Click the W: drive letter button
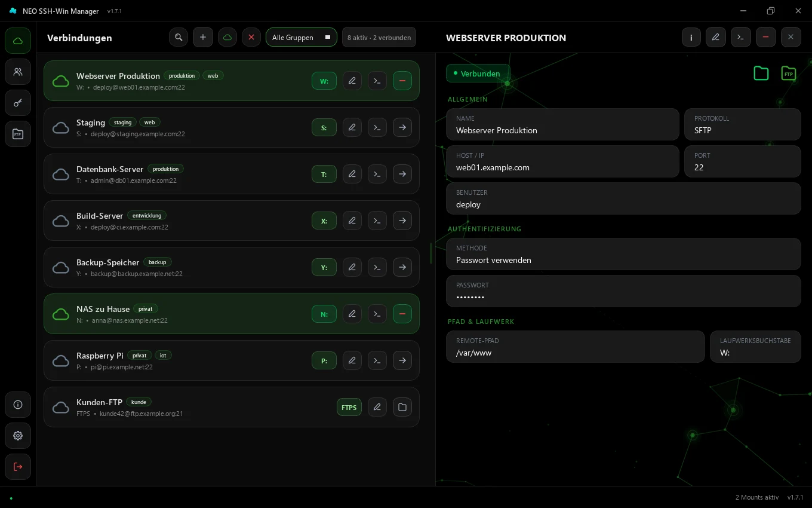The image size is (812, 508). (x=324, y=81)
